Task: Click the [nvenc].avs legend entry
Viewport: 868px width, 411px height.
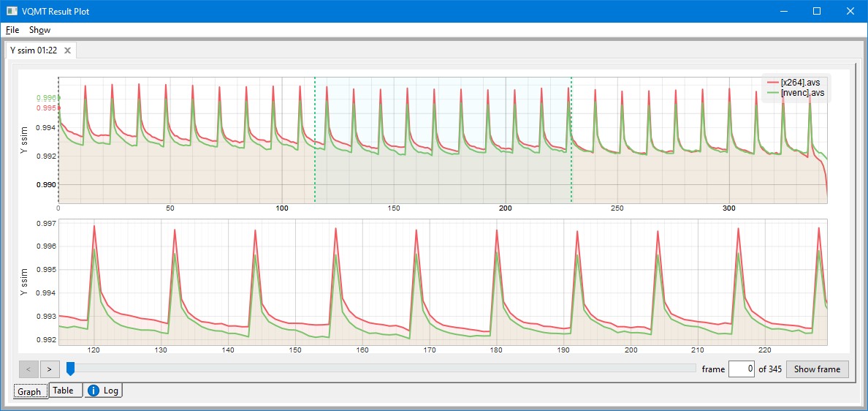Action: pyautogui.click(x=796, y=93)
